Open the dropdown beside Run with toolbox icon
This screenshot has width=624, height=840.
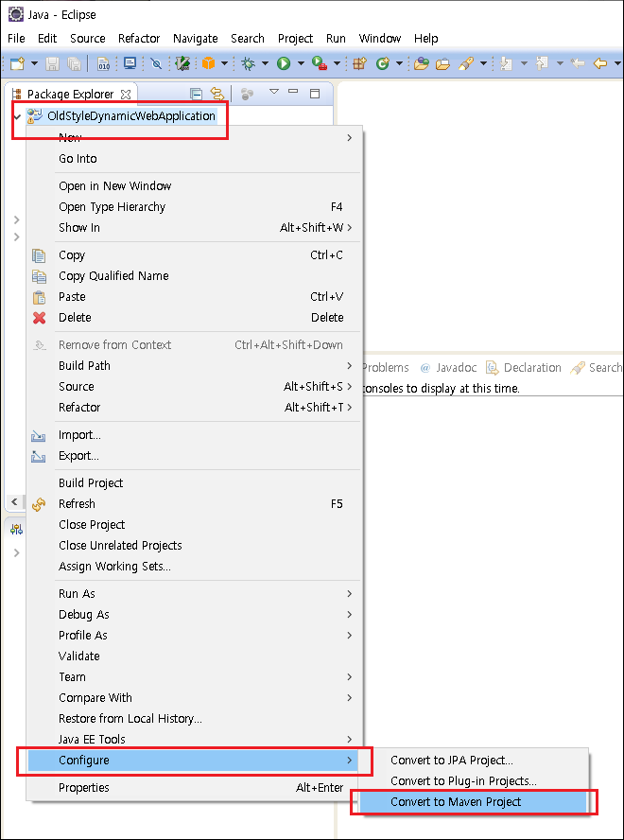pos(337,63)
